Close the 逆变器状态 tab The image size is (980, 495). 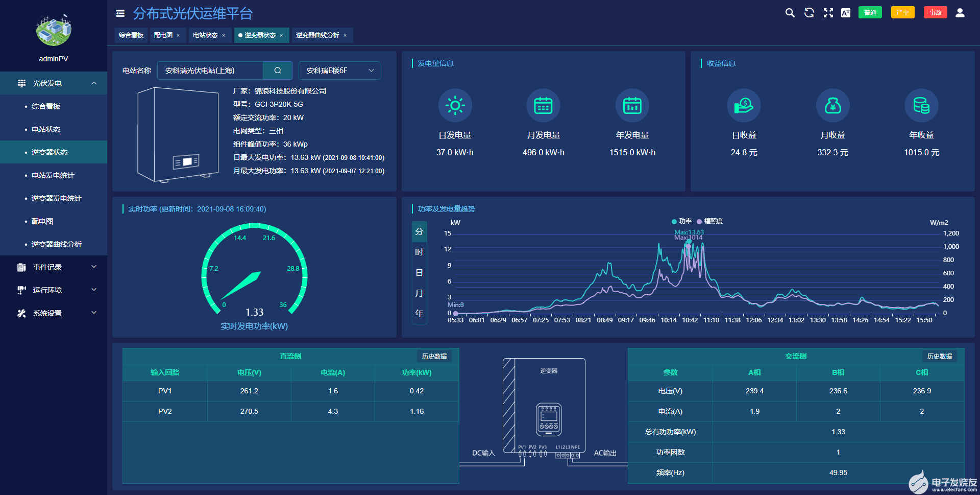(281, 35)
